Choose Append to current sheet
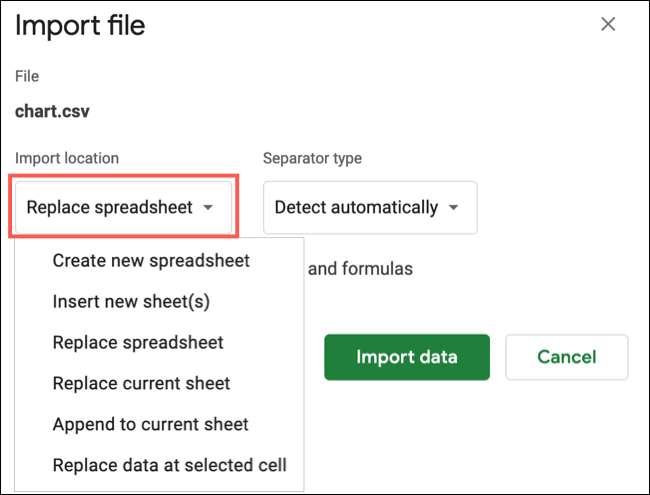650x495 pixels. [150, 424]
